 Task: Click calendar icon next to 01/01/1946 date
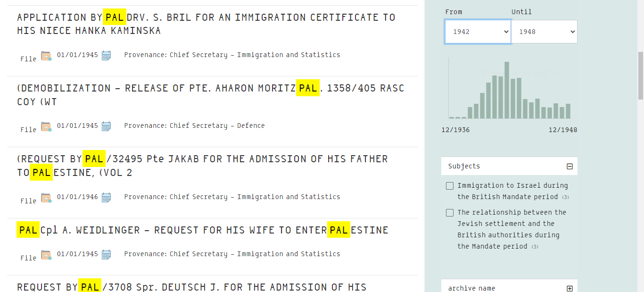point(107,197)
